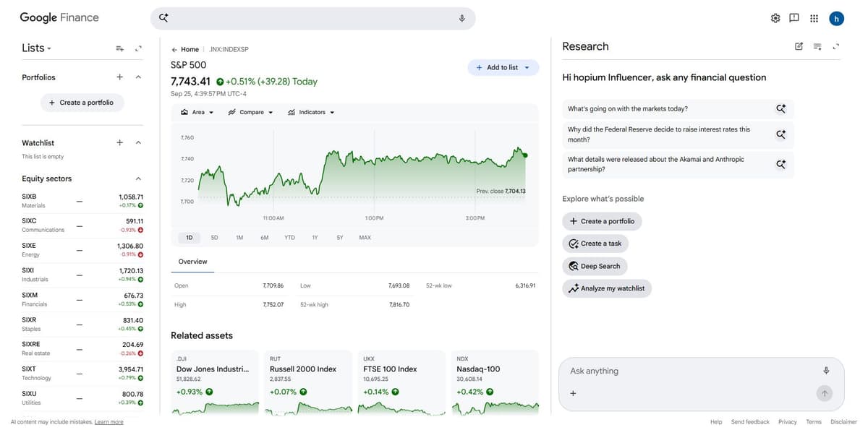This screenshot has height=430, width=868.
Task: Open the Lists dropdown
Action: 37,48
